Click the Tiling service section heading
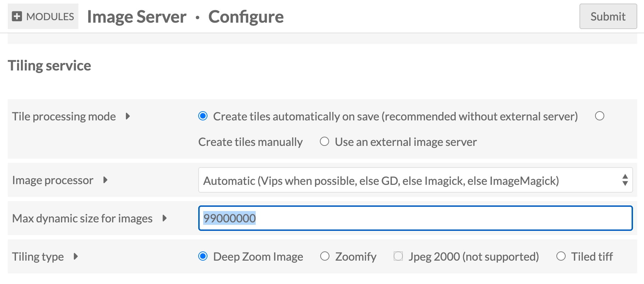Screen dimensions: 644x284 [x=49, y=66]
